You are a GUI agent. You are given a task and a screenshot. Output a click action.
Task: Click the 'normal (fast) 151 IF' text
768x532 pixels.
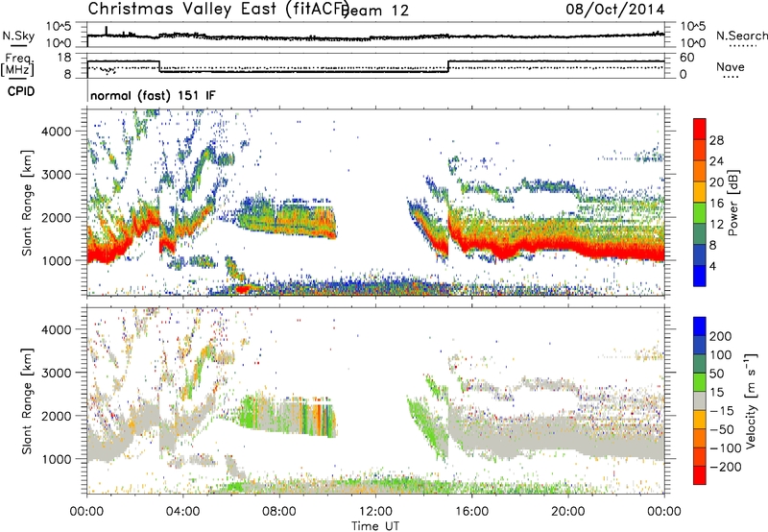[153, 95]
